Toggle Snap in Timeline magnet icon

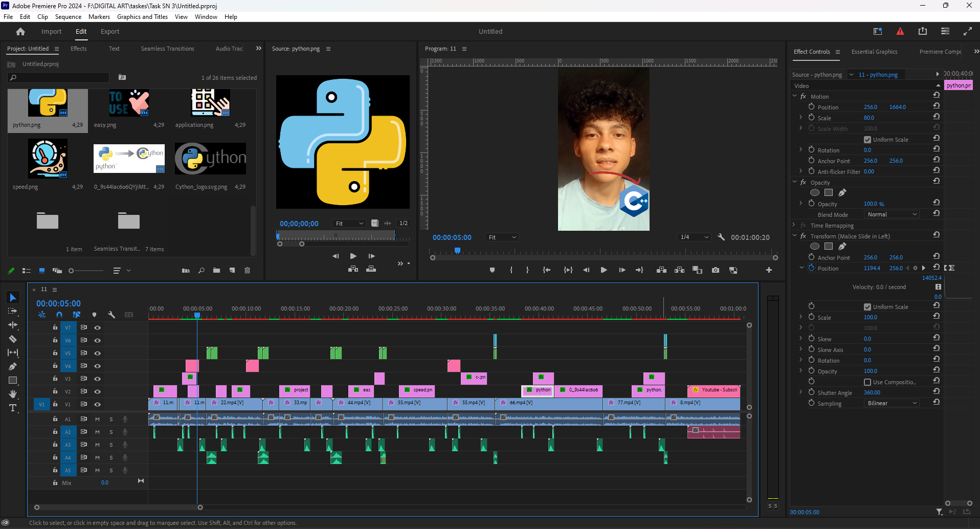tap(59, 315)
